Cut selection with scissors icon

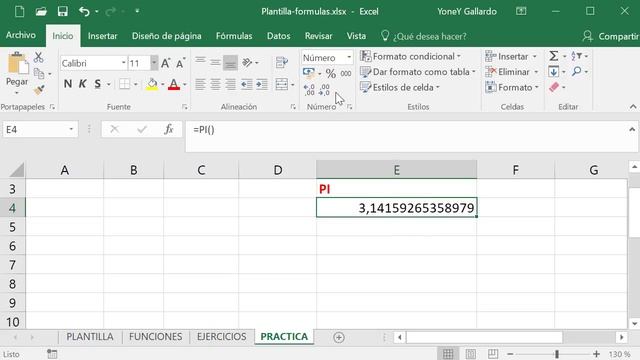(38, 57)
